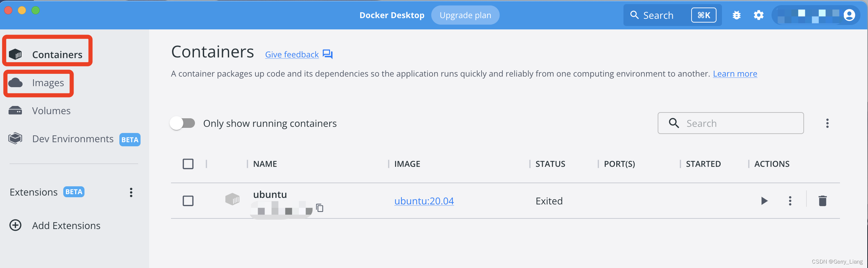The image size is (868, 268).
Task: Sort by the NAME column header
Action: [x=265, y=164]
